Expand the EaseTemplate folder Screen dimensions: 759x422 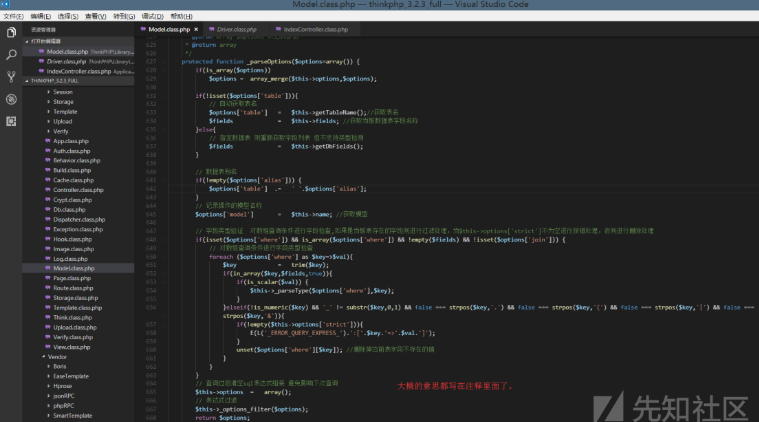48,376
